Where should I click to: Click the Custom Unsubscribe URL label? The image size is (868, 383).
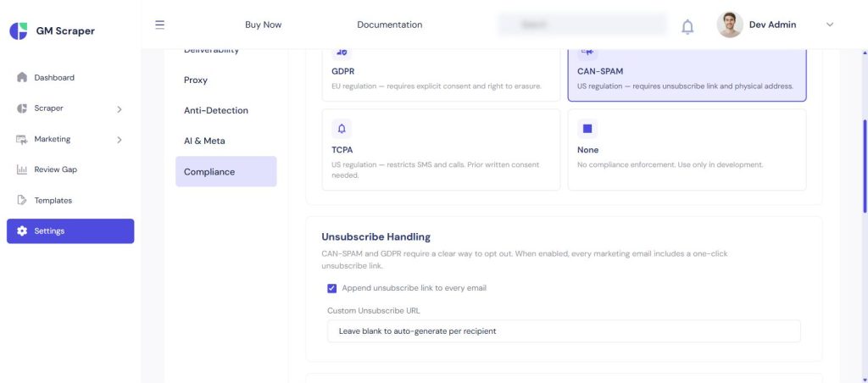[x=374, y=310]
